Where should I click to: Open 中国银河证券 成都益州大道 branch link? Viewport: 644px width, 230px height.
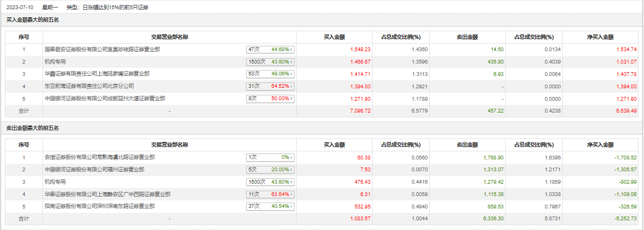104,99
